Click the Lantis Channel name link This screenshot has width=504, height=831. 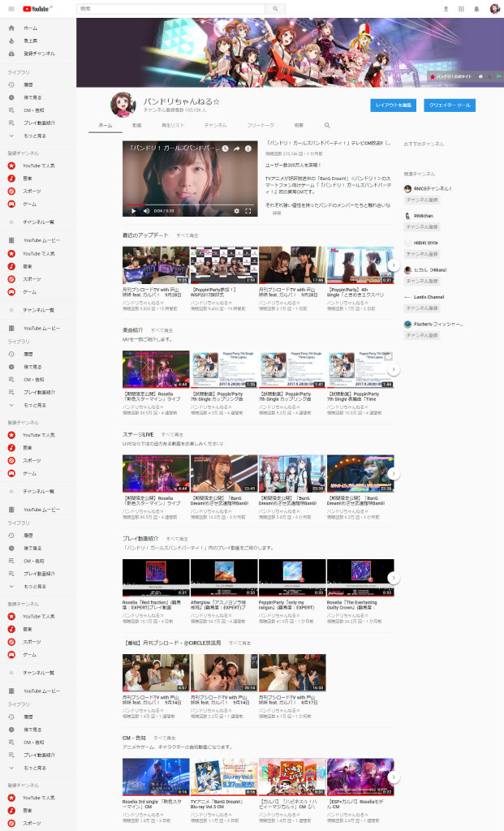[429, 297]
